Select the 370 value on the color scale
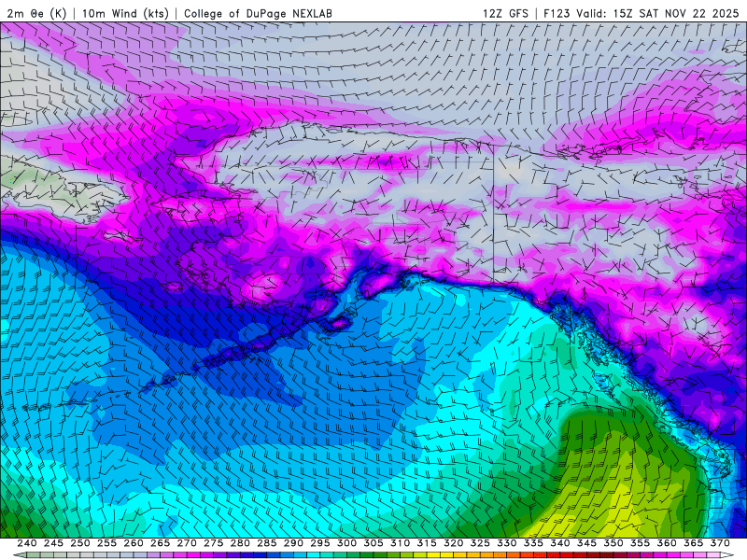Image resolution: width=747 pixels, height=560 pixels. pyautogui.click(x=720, y=543)
